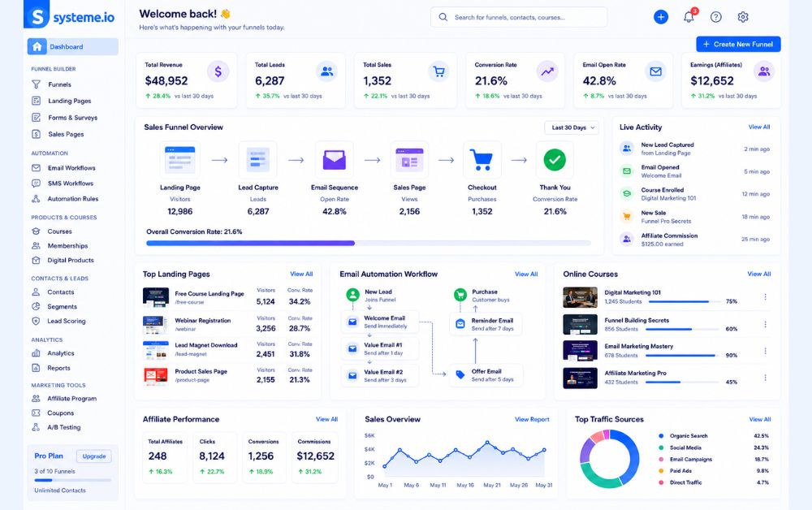Click the 'Value Email #2' workflow step

379,375
